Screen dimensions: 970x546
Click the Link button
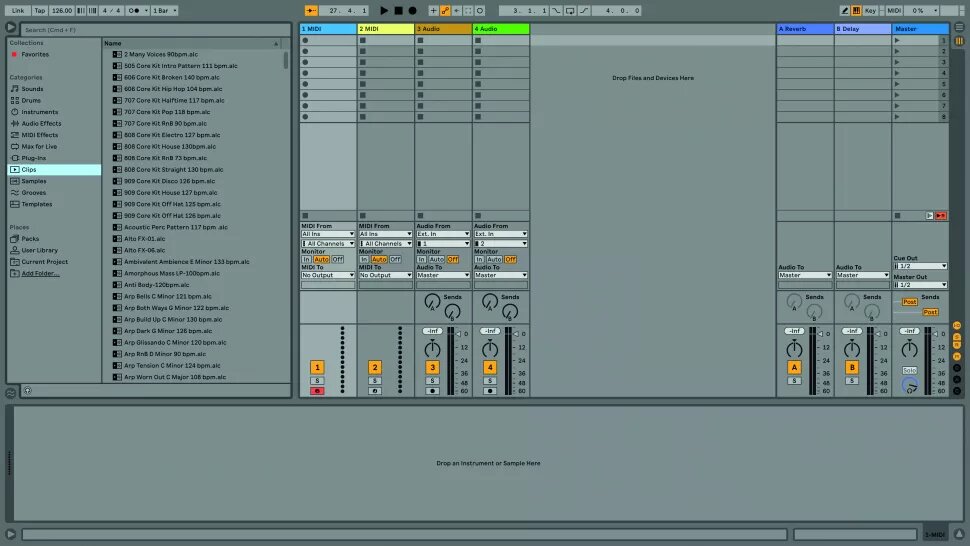18,10
